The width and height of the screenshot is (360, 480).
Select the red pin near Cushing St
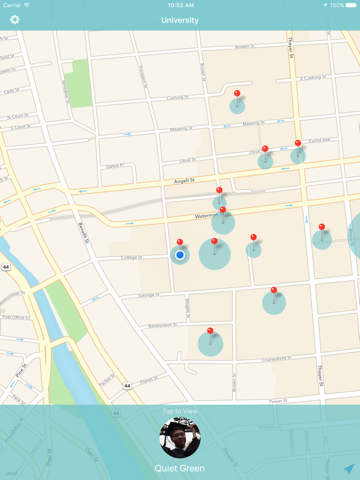click(x=237, y=98)
